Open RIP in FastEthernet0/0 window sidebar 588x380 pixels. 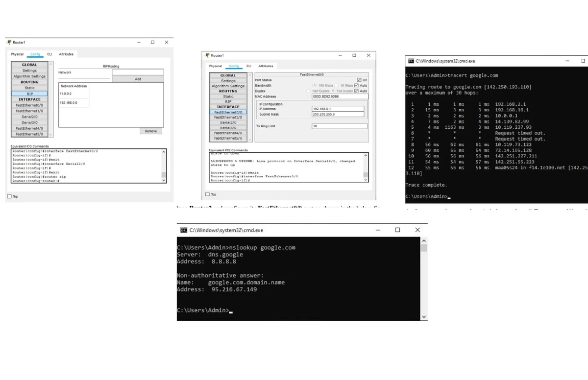[228, 102]
